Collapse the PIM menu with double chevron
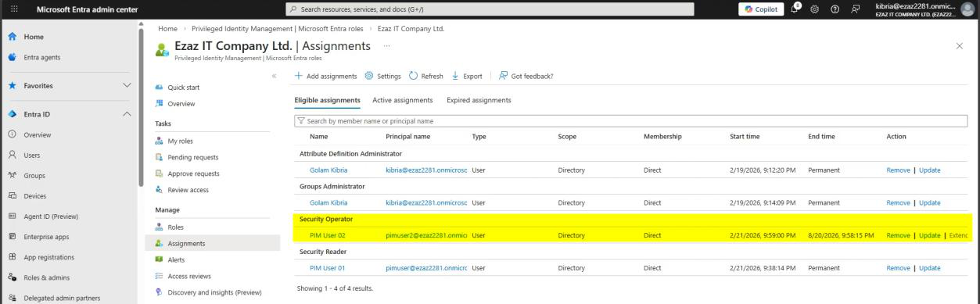Screen dimensions: 980x304 tap(274, 76)
